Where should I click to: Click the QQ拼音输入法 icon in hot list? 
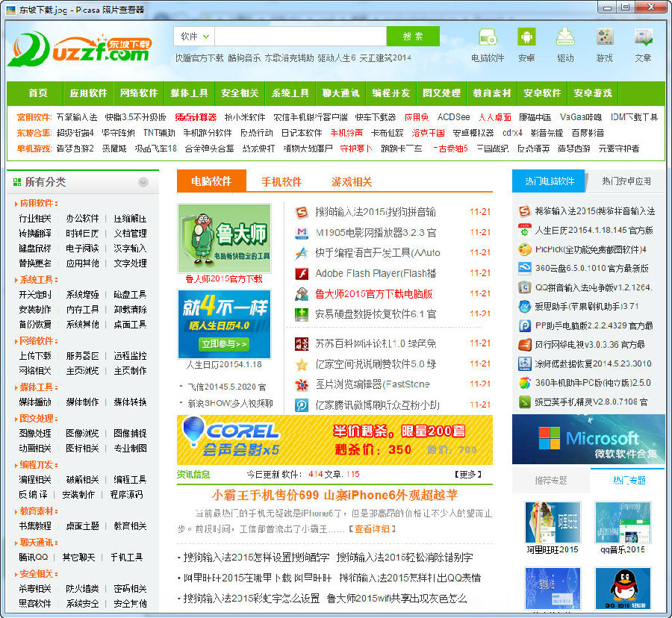coord(525,287)
